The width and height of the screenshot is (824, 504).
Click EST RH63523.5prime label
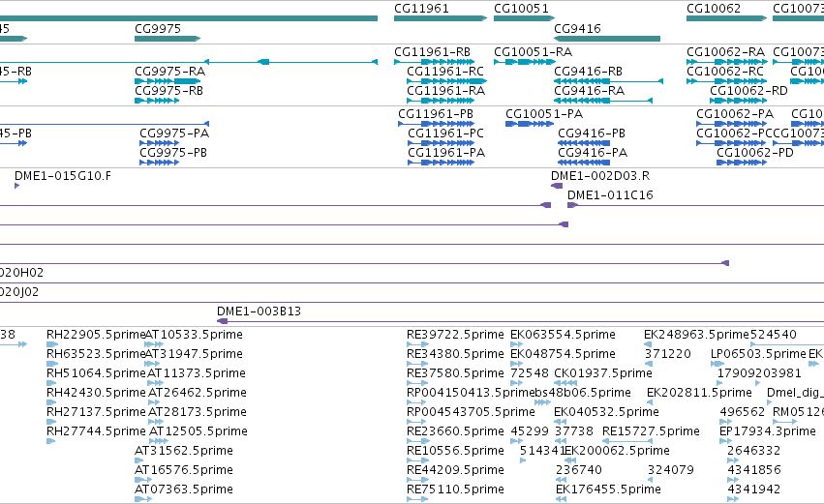pos(96,354)
